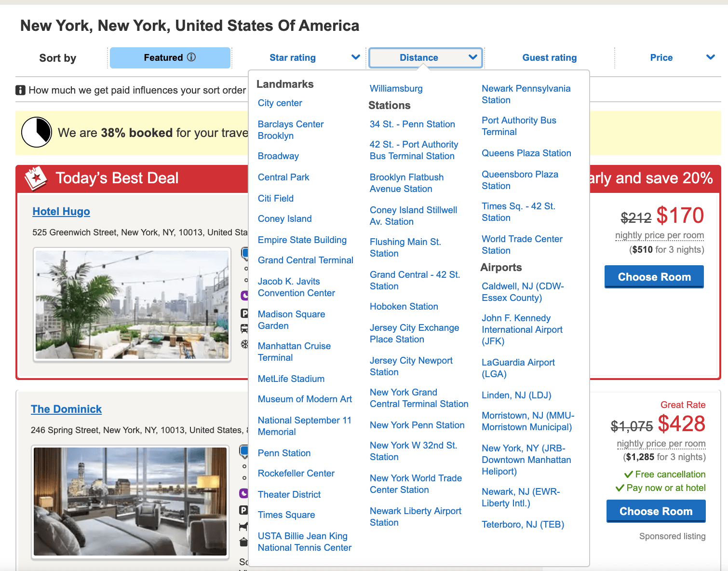Click the train transit icon on Hotel Hugo
The height and width of the screenshot is (571, 728).
click(245, 327)
